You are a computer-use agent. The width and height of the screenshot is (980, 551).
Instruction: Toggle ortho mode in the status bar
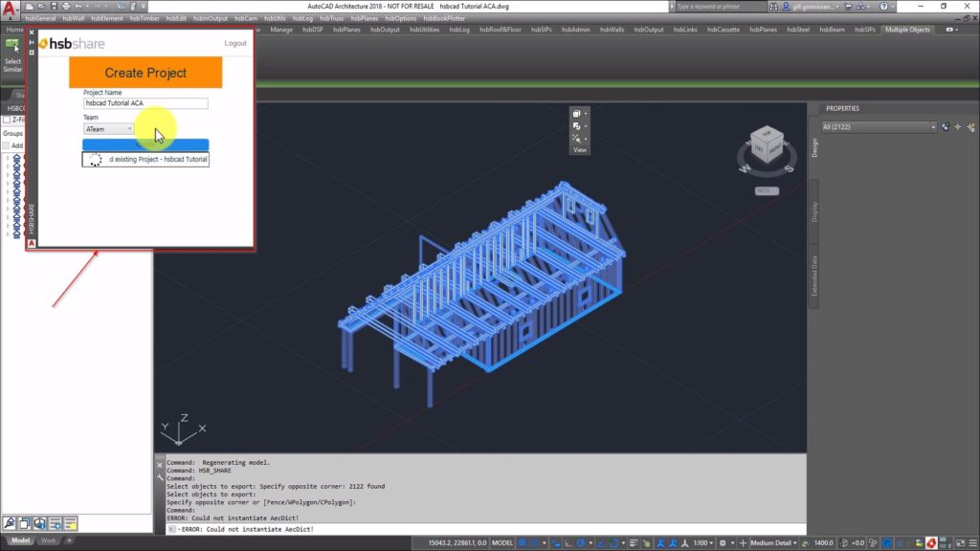[x=568, y=543]
